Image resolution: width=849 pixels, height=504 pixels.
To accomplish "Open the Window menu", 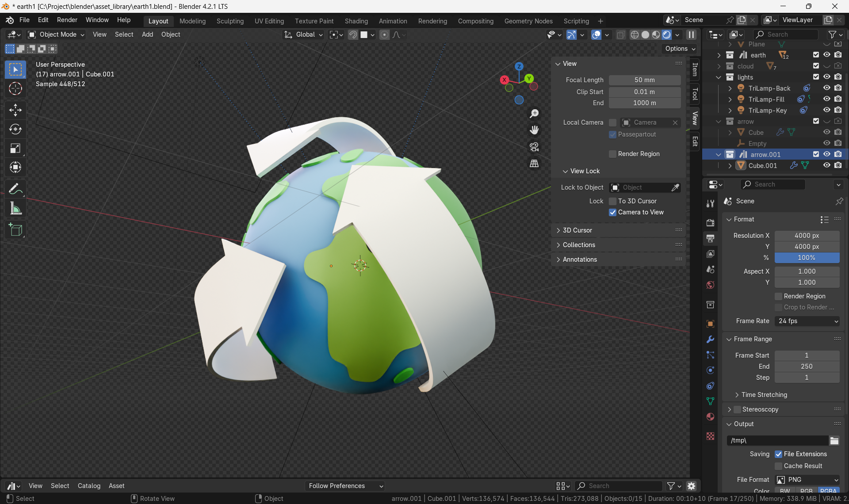I will click(97, 20).
